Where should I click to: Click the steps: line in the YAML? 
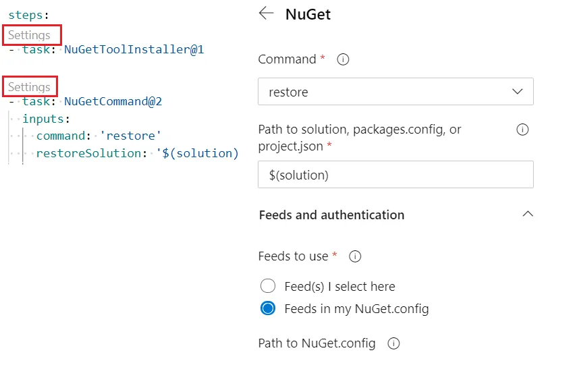click(x=28, y=15)
